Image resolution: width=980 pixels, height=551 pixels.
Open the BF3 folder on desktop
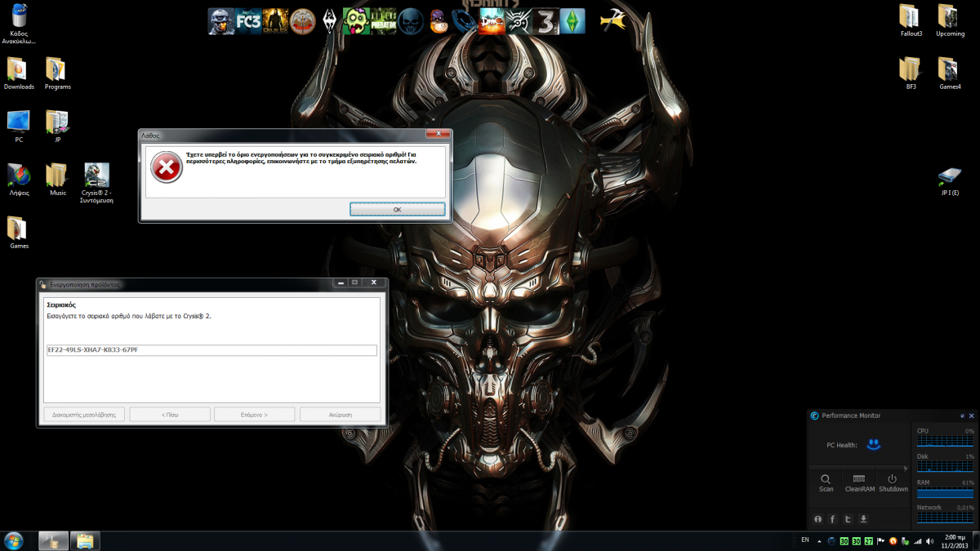911,73
